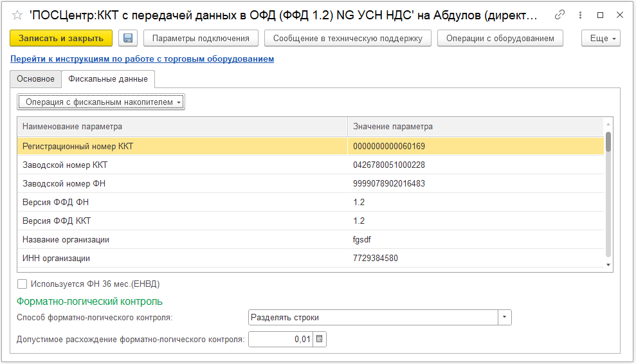The image size is (636, 364).
Task: Click the 0,01 tolerance input field
Action: [280, 339]
